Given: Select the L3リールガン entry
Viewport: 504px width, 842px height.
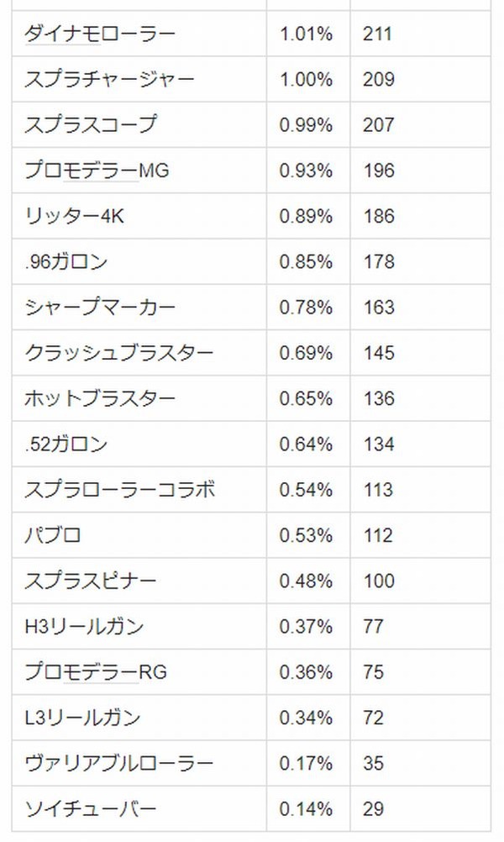Looking at the screenshot, I should [x=82, y=718].
